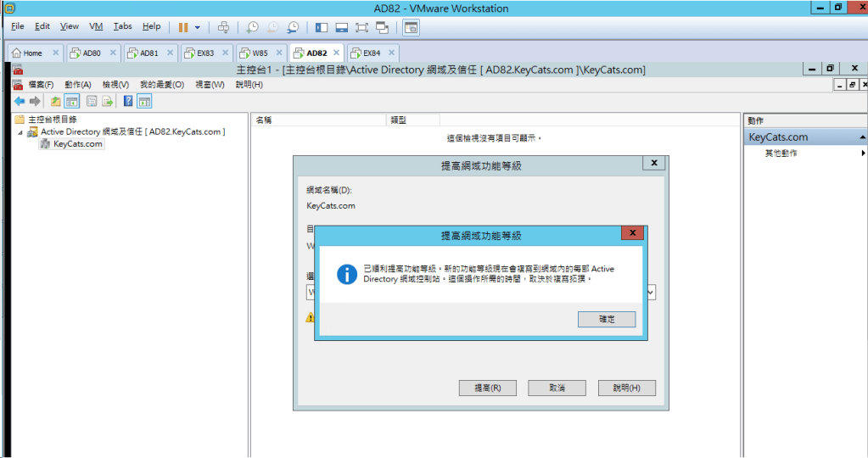Image resolution: width=868 pixels, height=458 pixels.
Task: Open the 動作(A) menu
Action: [77, 85]
